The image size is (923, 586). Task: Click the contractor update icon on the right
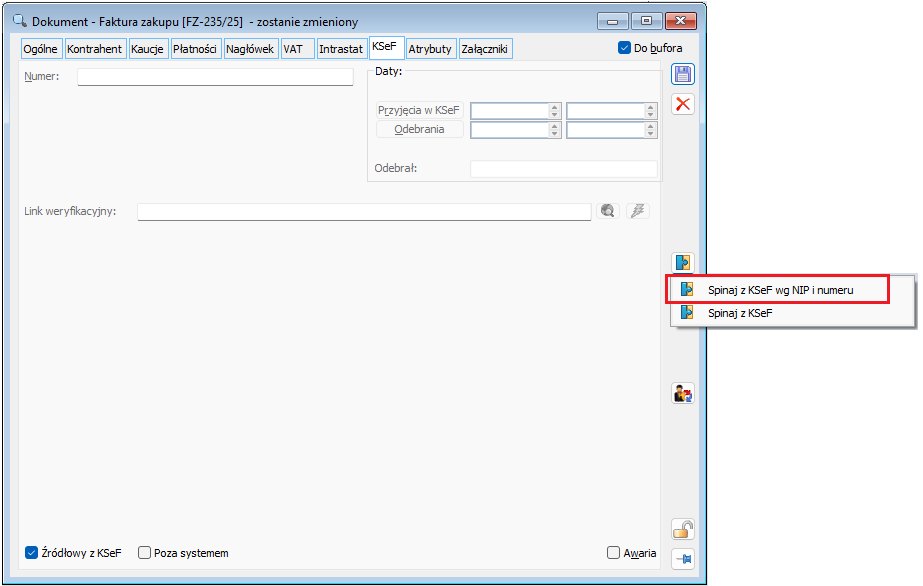tap(683, 393)
